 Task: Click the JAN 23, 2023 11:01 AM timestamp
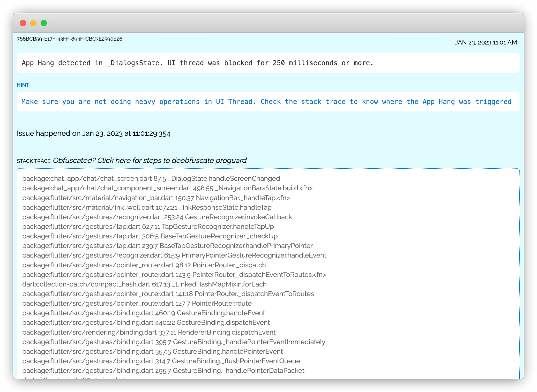click(486, 42)
